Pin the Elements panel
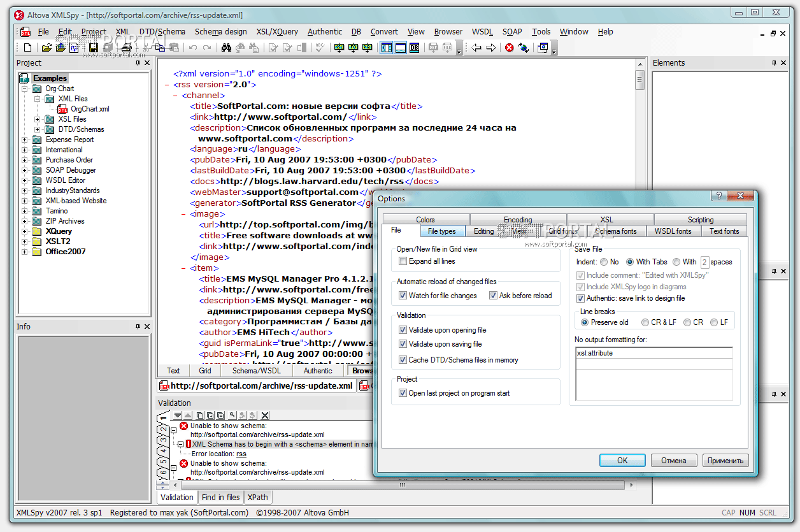 pos(775,63)
